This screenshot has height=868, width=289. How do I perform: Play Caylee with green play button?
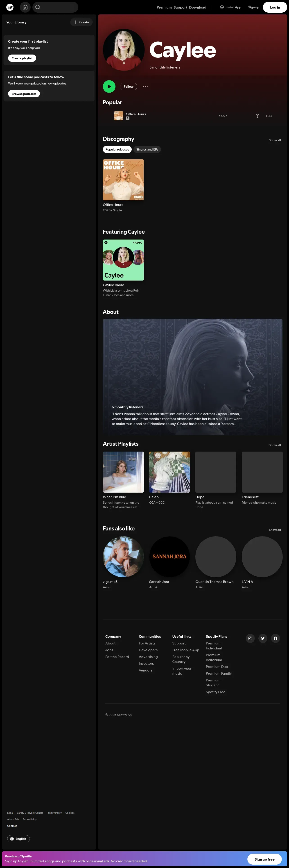click(109, 87)
